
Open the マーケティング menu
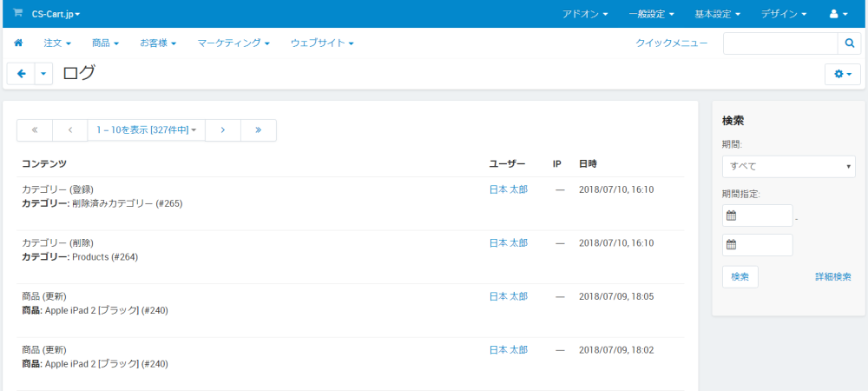[x=233, y=43]
